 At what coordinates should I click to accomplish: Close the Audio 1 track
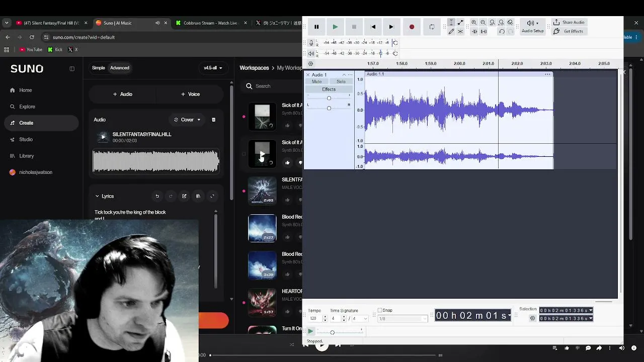point(308,75)
